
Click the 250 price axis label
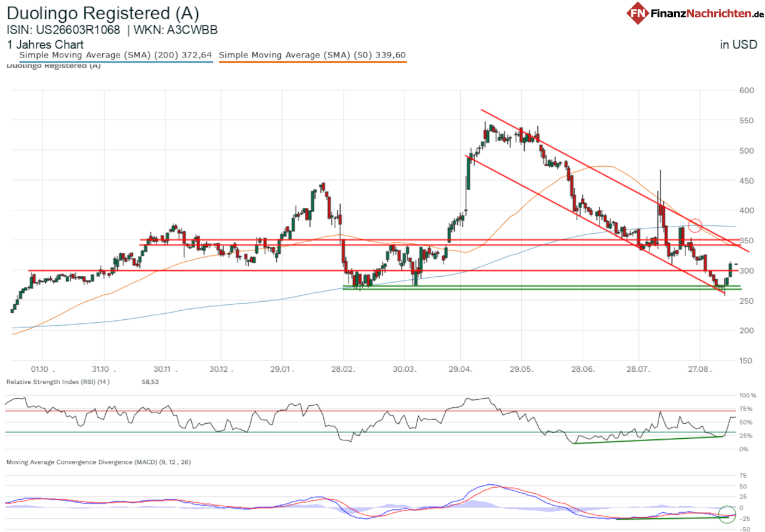point(746,300)
